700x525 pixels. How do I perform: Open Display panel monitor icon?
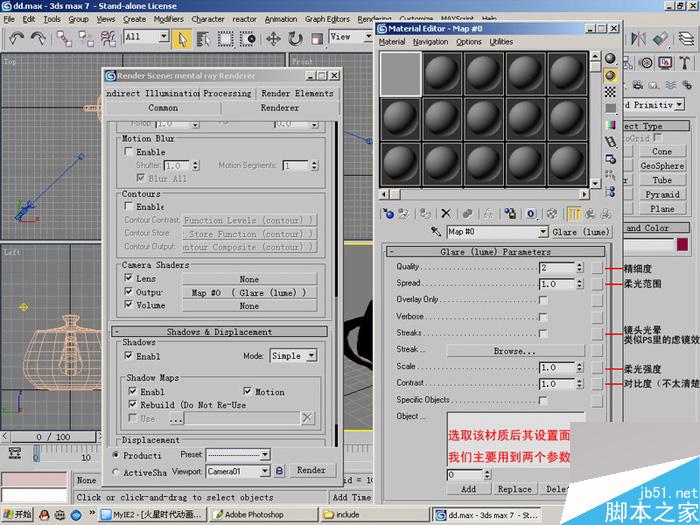click(665, 62)
